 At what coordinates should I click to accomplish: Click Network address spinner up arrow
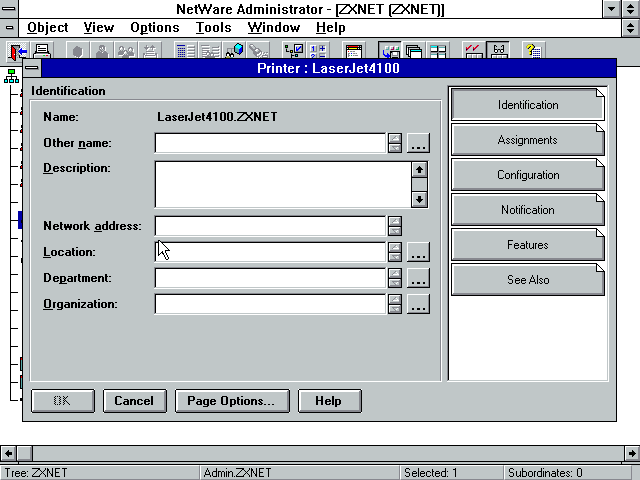(395, 221)
